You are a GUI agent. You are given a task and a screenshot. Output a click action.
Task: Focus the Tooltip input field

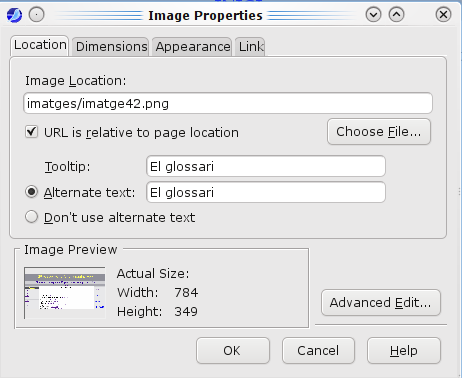[x=266, y=166]
